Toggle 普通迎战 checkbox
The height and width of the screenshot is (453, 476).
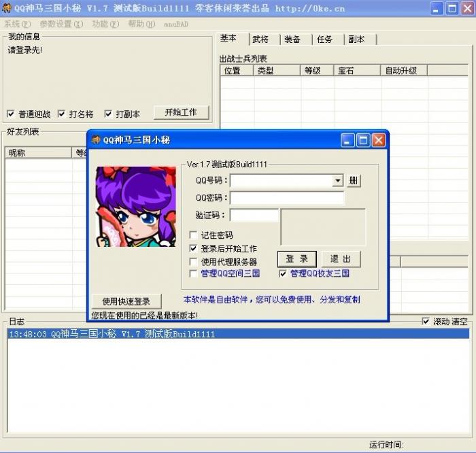coord(10,114)
